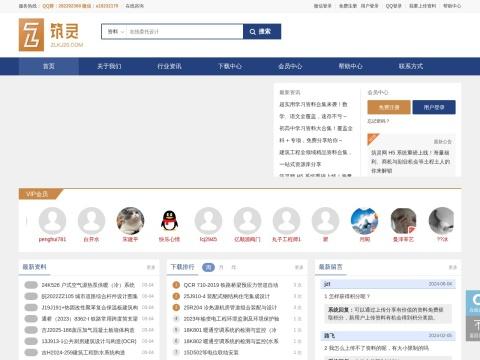Go to 首页 home tab
Viewport: 480px width, 360px height.
pyautogui.click(x=49, y=66)
